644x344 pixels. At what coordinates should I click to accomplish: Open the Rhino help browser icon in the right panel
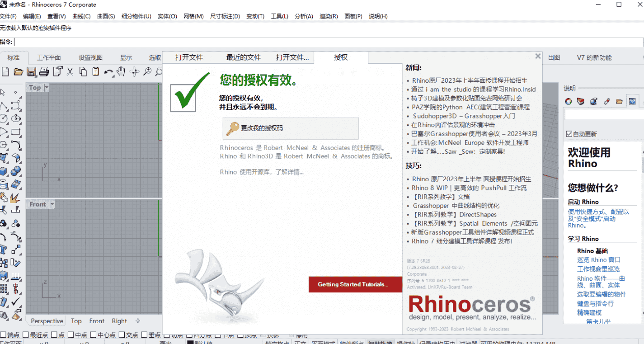[x=632, y=101]
